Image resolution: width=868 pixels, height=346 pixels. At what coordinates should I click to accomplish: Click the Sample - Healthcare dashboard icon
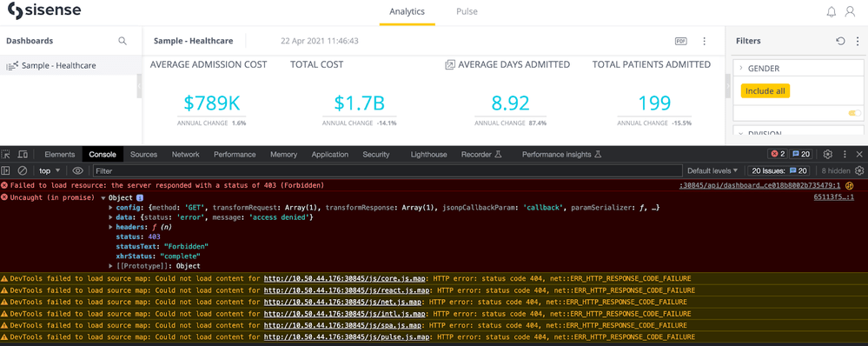12,65
